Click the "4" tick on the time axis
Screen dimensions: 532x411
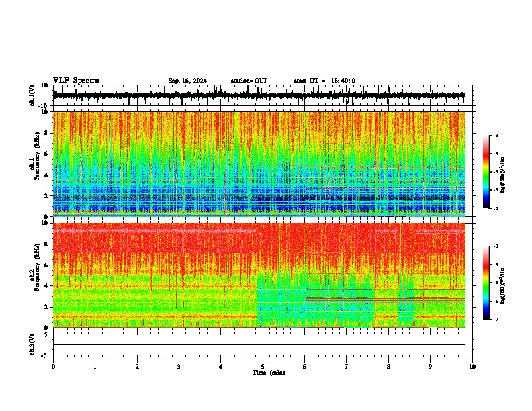221,367
